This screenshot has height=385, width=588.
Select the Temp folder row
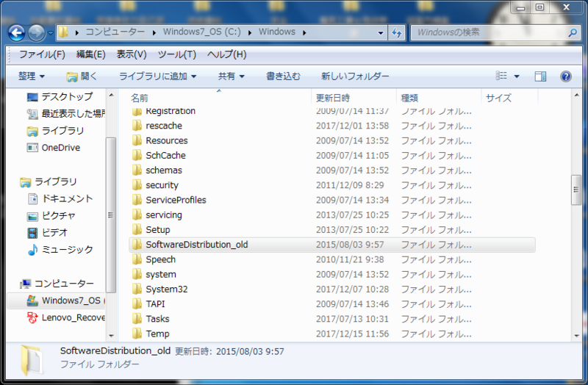tap(332, 334)
